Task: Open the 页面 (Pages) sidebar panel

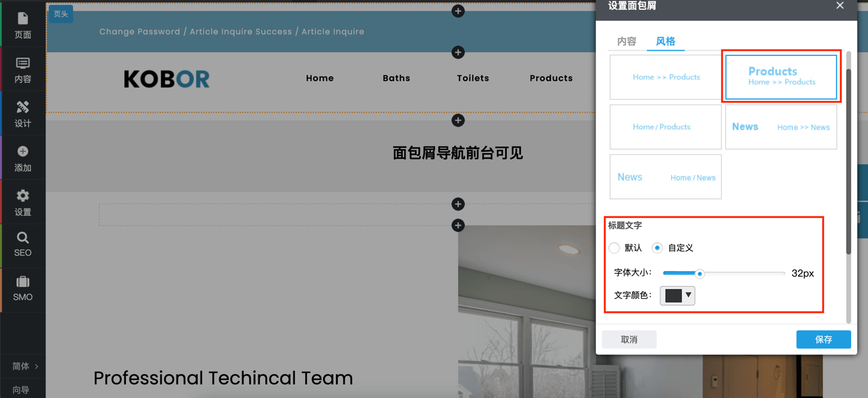Action: coord(23,26)
